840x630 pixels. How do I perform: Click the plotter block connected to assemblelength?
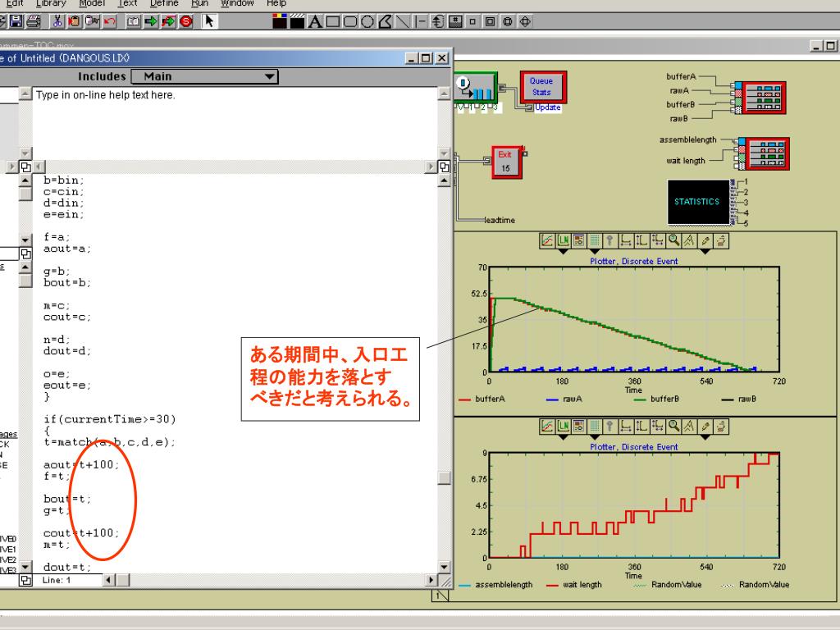pos(767,153)
